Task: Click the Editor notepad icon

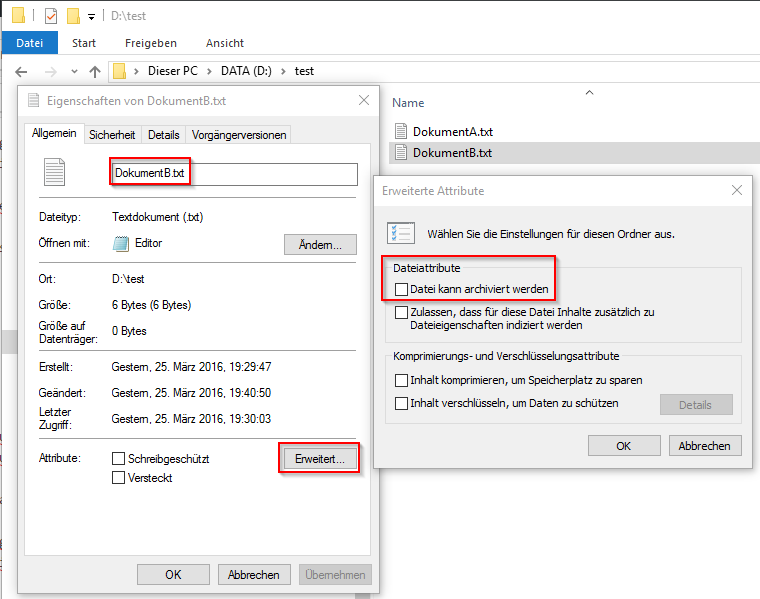Action: point(121,243)
